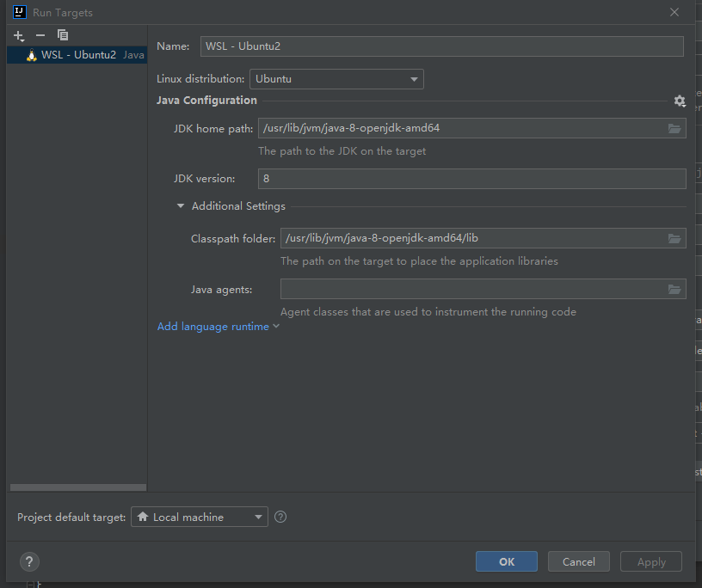Open the Project default target dropdown
The image size is (702, 588).
[x=199, y=517]
